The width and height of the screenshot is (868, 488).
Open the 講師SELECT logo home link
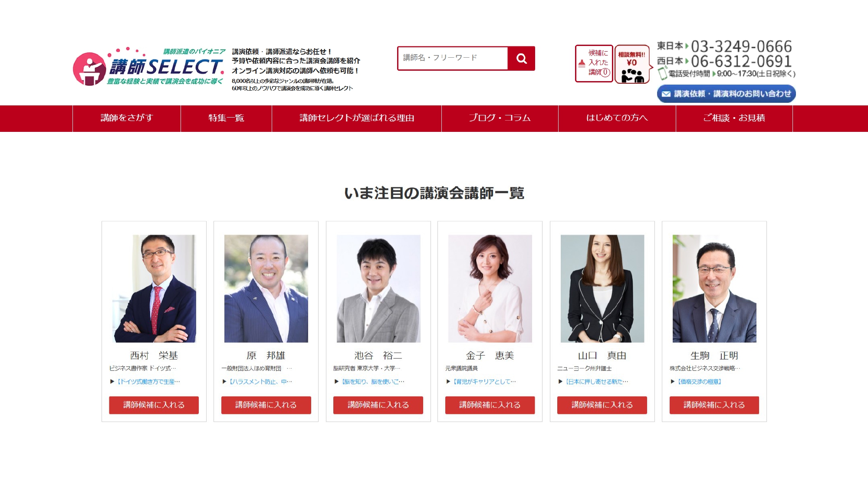(149, 66)
